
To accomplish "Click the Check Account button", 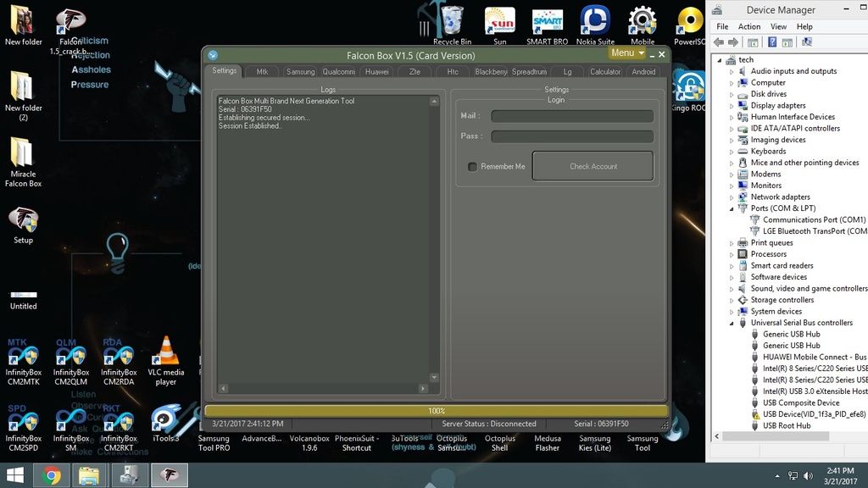I will tap(593, 166).
